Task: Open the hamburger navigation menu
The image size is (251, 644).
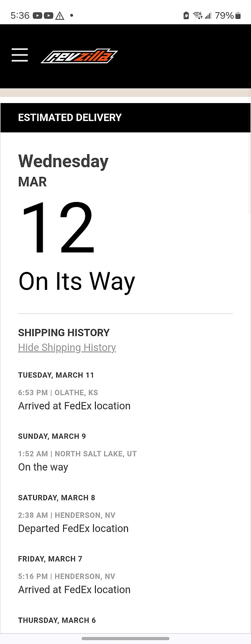Action: (x=20, y=55)
